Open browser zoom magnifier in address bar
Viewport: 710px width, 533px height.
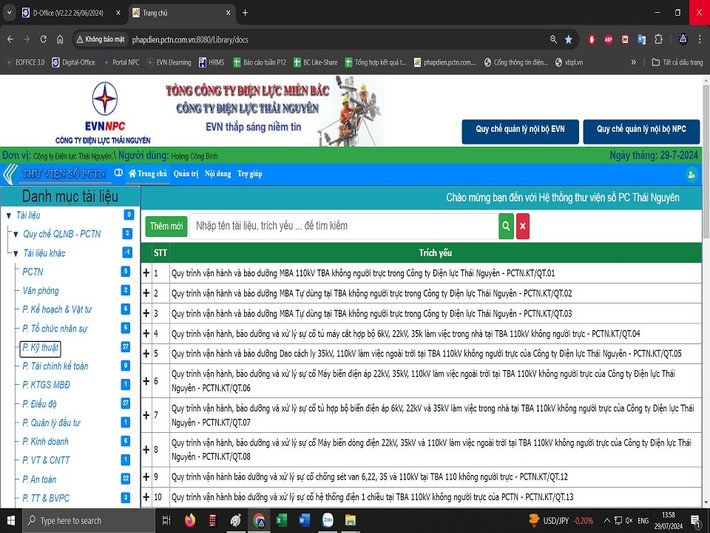click(x=553, y=40)
